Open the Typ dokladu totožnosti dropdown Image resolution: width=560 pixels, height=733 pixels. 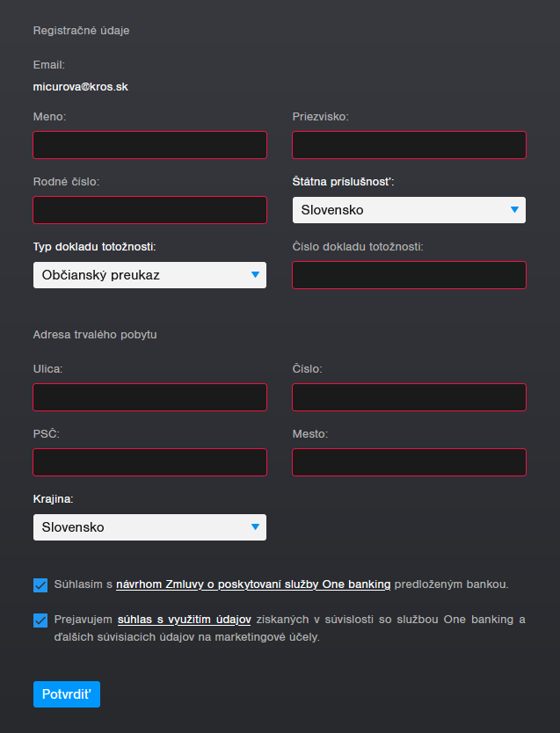point(149,275)
